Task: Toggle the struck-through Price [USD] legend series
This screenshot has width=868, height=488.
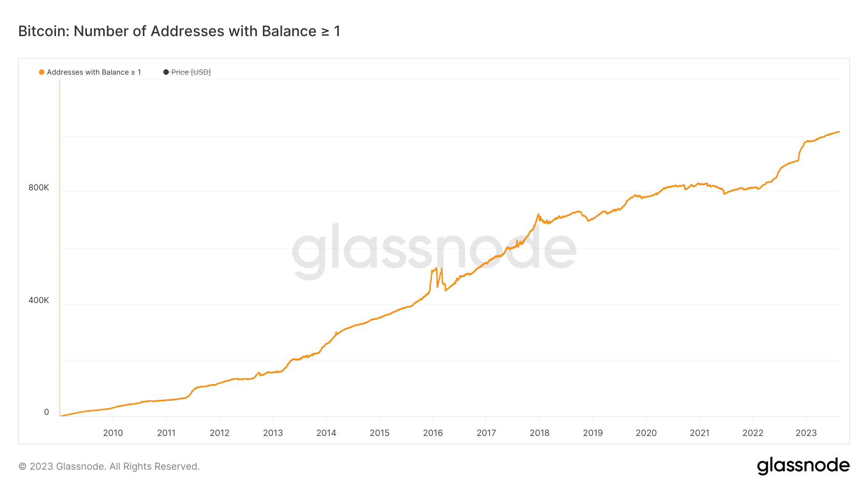Action: click(x=191, y=72)
